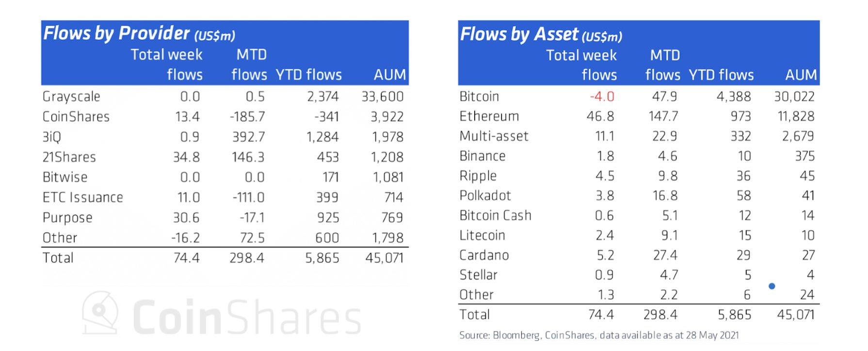868x351 pixels.
Task: Click the red -4.0 Bitcoin weekly flow value
Action: pyautogui.click(x=602, y=96)
